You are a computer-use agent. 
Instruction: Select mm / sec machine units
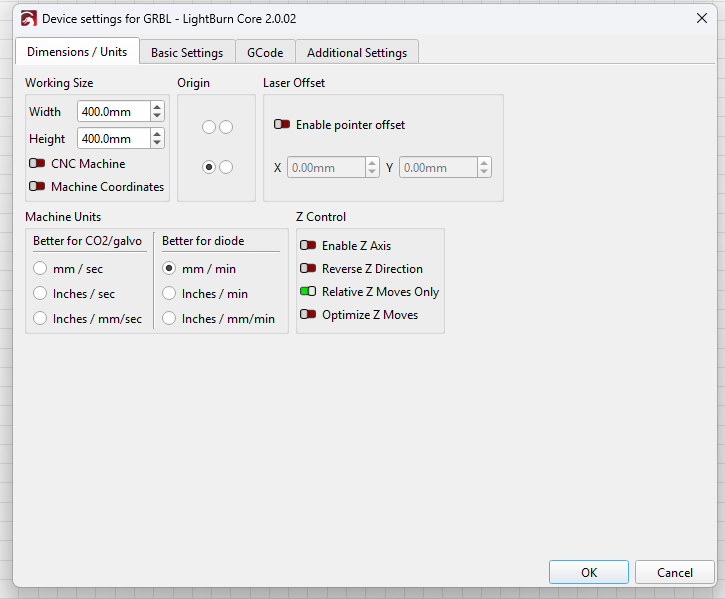point(40,268)
